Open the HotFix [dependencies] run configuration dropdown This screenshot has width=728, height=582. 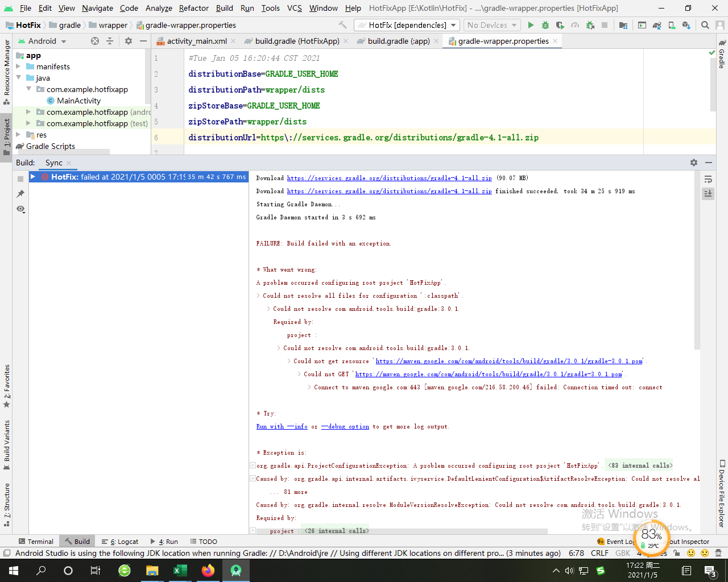tap(407, 25)
